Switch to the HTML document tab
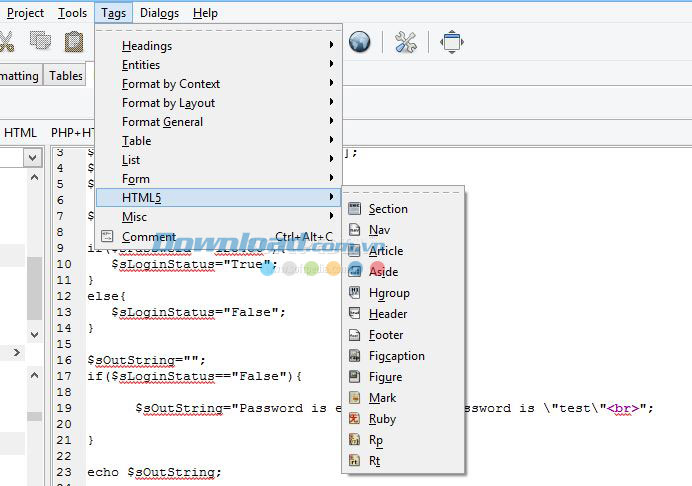The width and height of the screenshot is (692, 486). click(x=20, y=133)
